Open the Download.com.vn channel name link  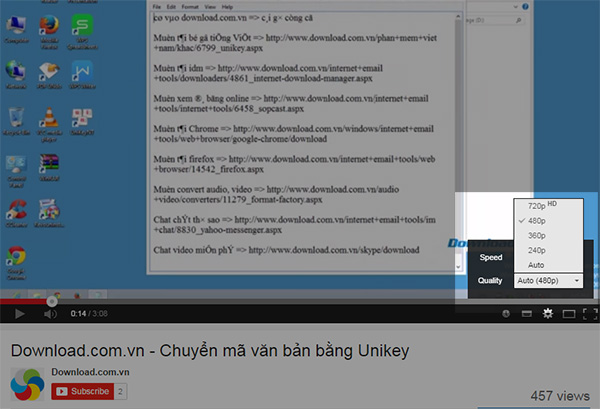point(90,372)
